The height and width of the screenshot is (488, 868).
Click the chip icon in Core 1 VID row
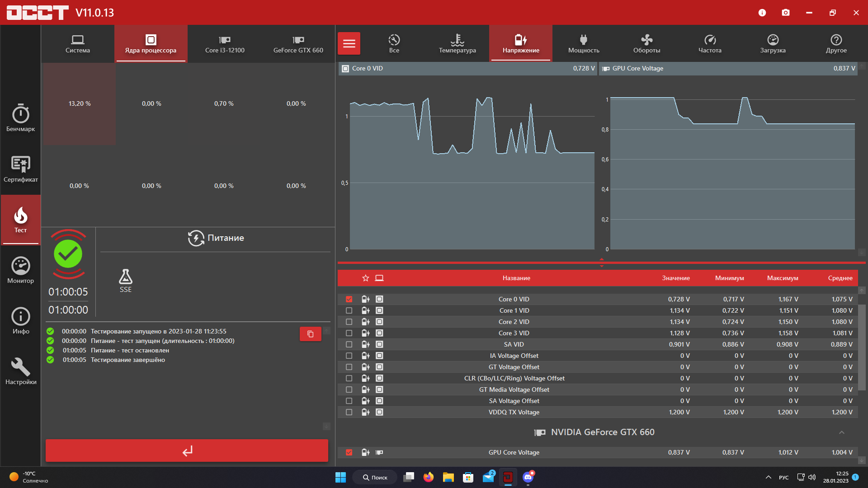[379, 310]
